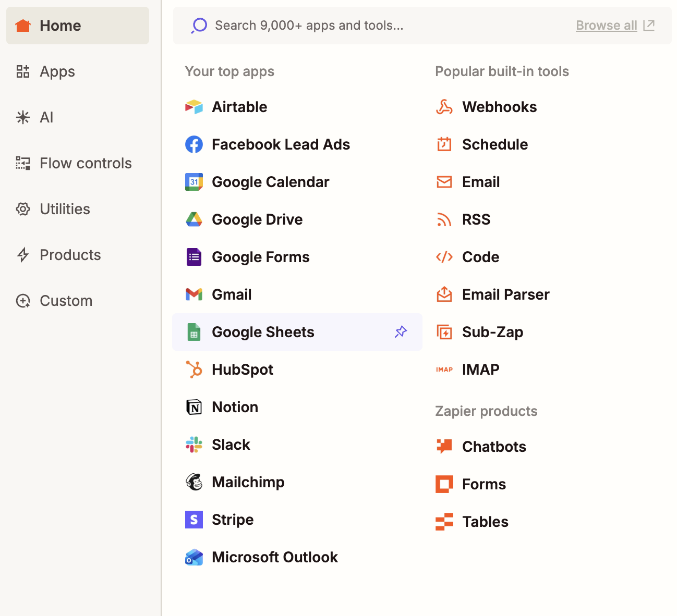Select the Google Forms label

click(260, 257)
